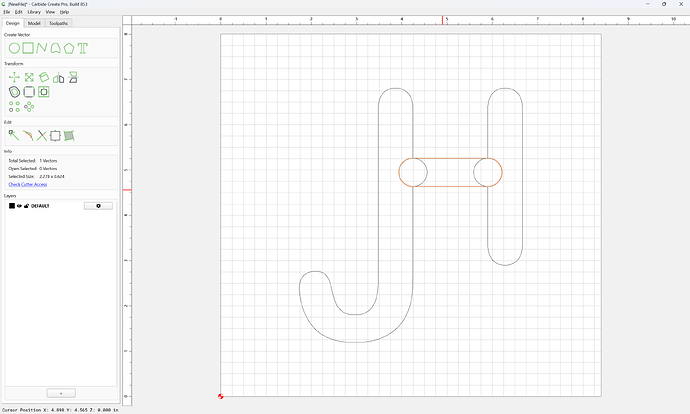Activate the Scale transform tool
The image size is (690, 414).
click(29, 77)
